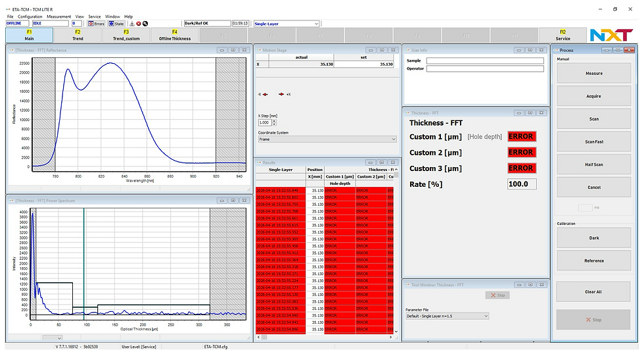Switch to the F3 Trend_custom tab

pyautogui.click(x=126, y=35)
